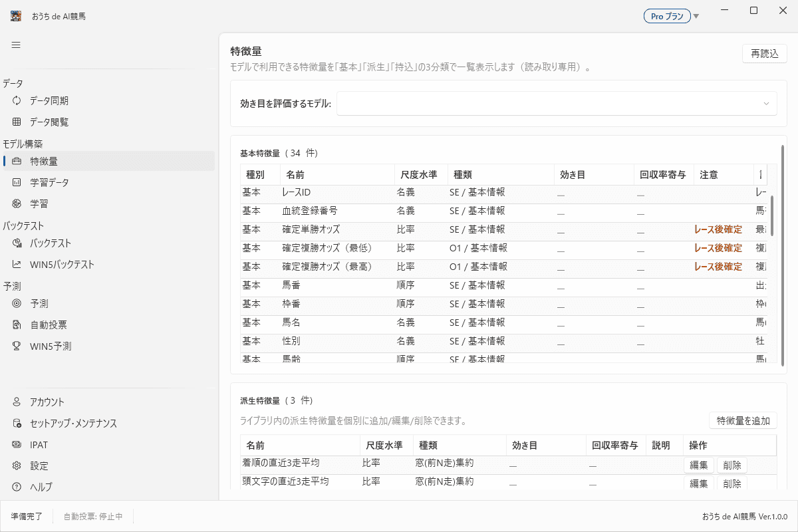Navigate to WIN5バックテスト

coord(108,264)
